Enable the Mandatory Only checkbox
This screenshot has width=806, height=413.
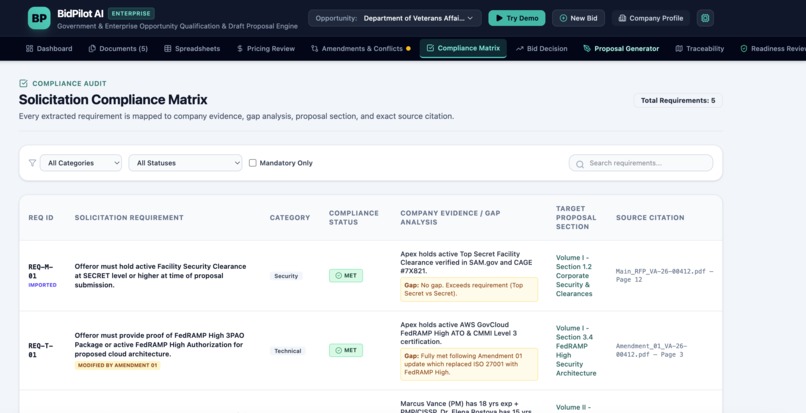click(252, 163)
